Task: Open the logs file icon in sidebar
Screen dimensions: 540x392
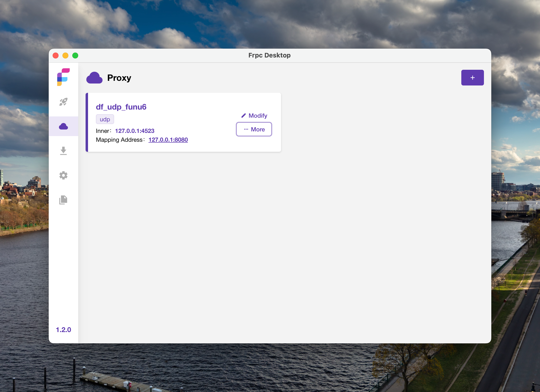Action: click(x=63, y=200)
